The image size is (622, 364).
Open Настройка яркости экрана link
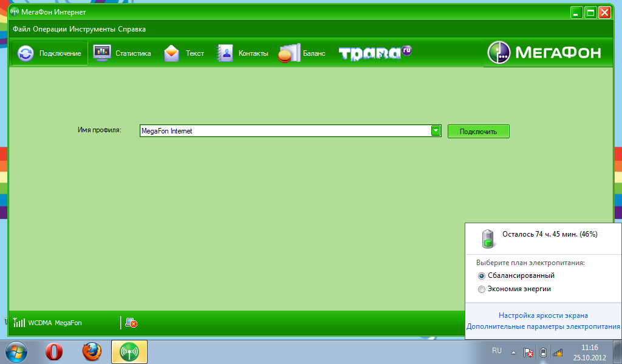tap(543, 315)
